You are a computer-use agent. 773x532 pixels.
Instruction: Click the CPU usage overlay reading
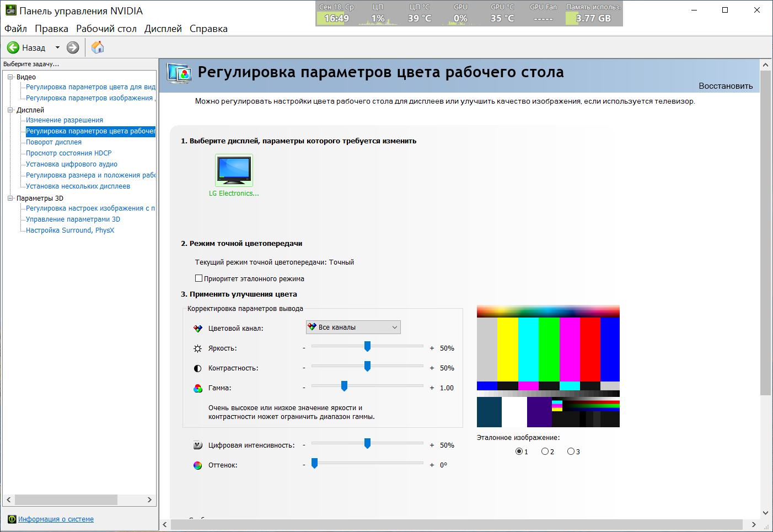(378, 18)
